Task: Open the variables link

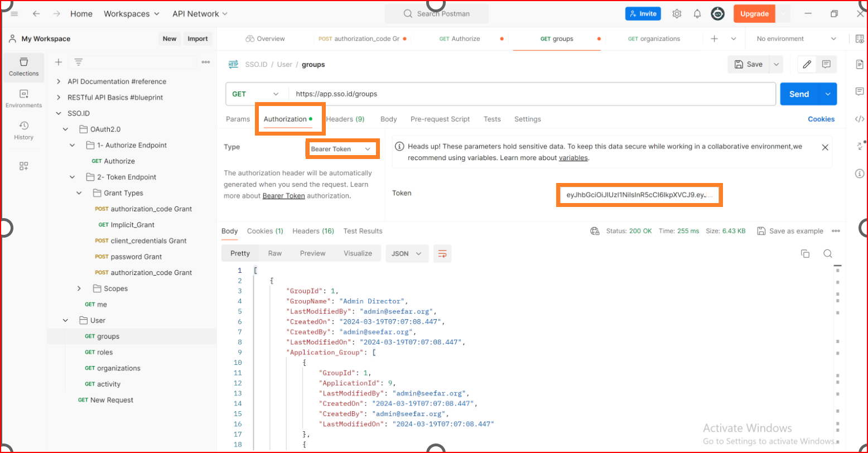Action: coord(573,158)
